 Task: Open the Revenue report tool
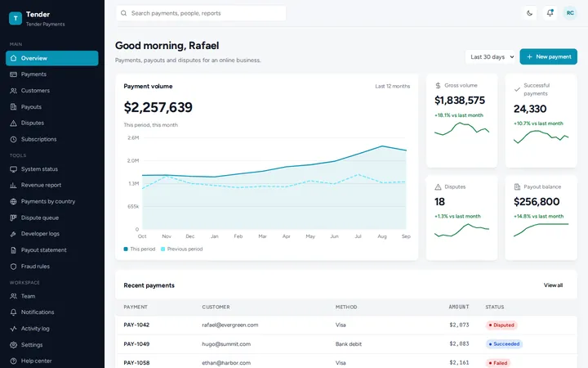click(52, 185)
